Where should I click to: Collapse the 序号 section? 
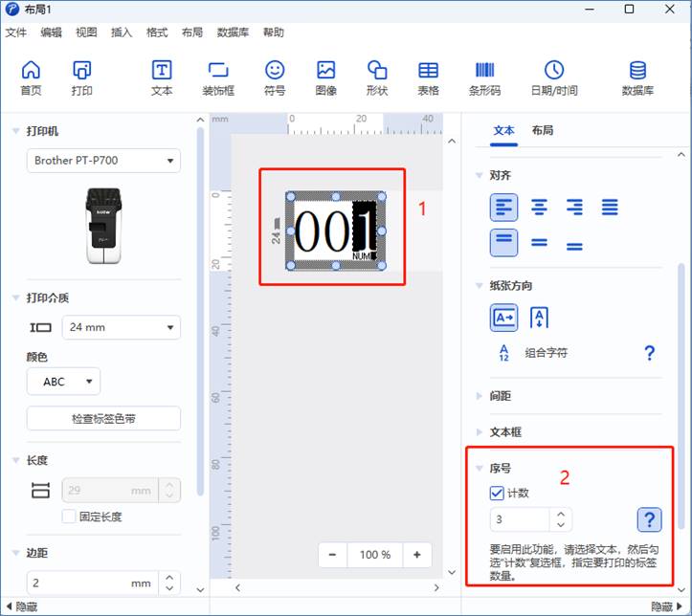(x=479, y=468)
